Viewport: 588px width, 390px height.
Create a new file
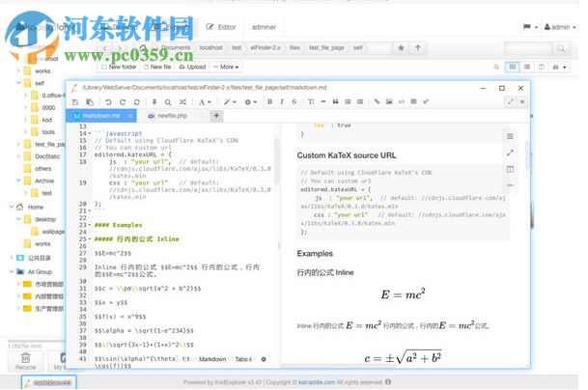[157, 68]
